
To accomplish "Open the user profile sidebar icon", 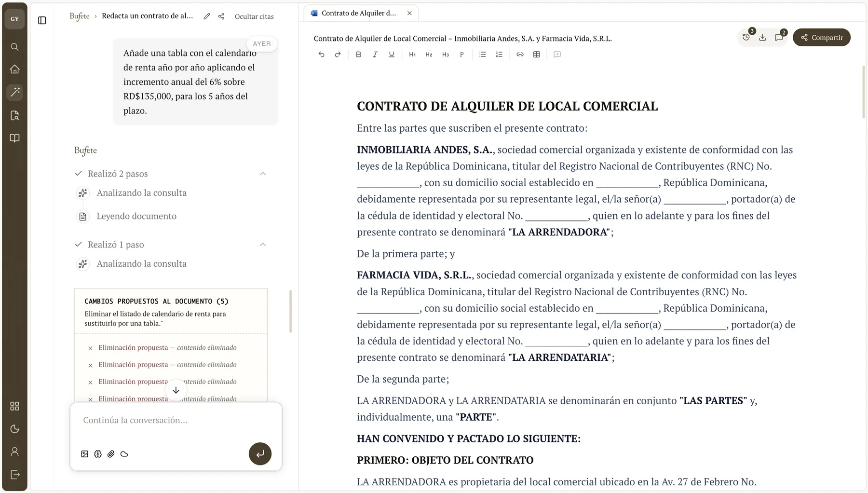I will (x=14, y=452).
